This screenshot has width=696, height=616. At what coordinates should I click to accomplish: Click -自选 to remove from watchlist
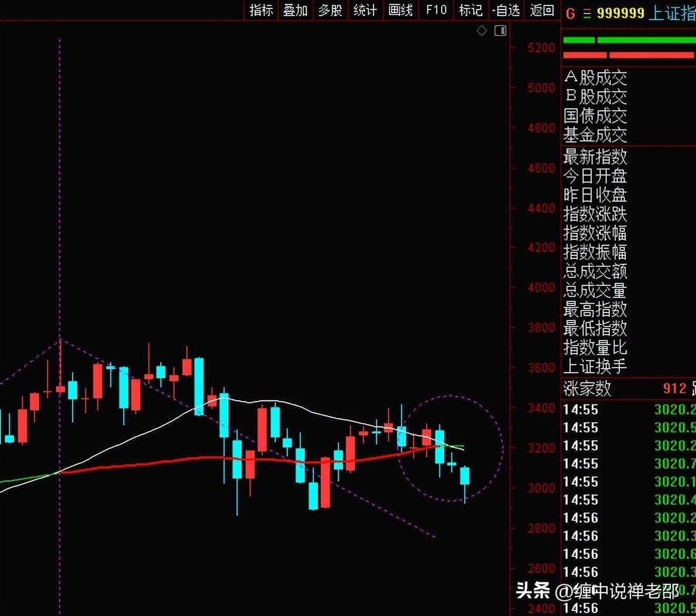pyautogui.click(x=506, y=10)
